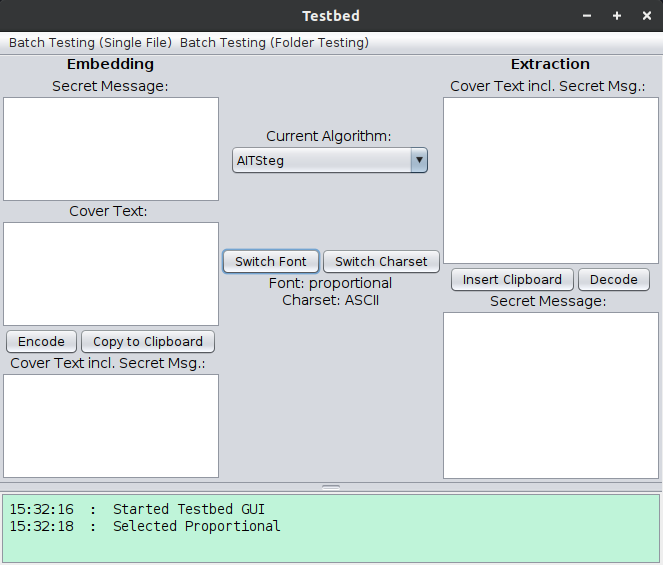
Task: Focus the Embedding Secret Message text area
Action: tap(111, 149)
